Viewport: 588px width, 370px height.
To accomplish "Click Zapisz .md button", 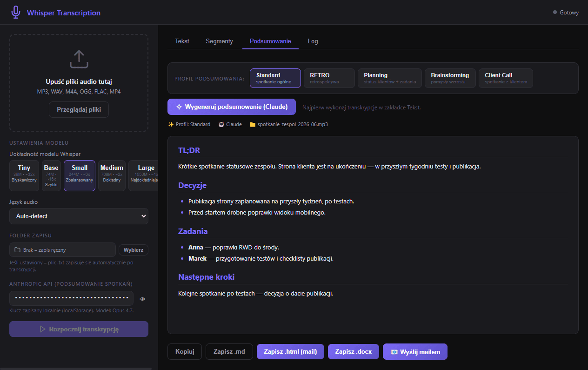I will pos(229,351).
